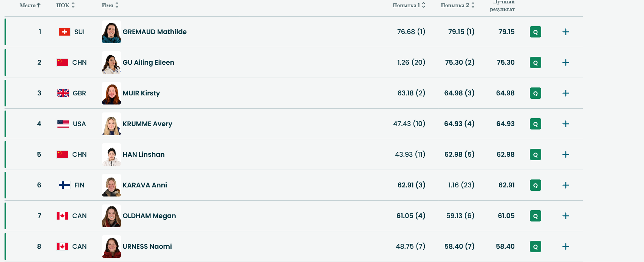This screenshot has height=262, width=644.
Task: Open HAN Linshan athlete name link
Action: pyautogui.click(x=143, y=154)
